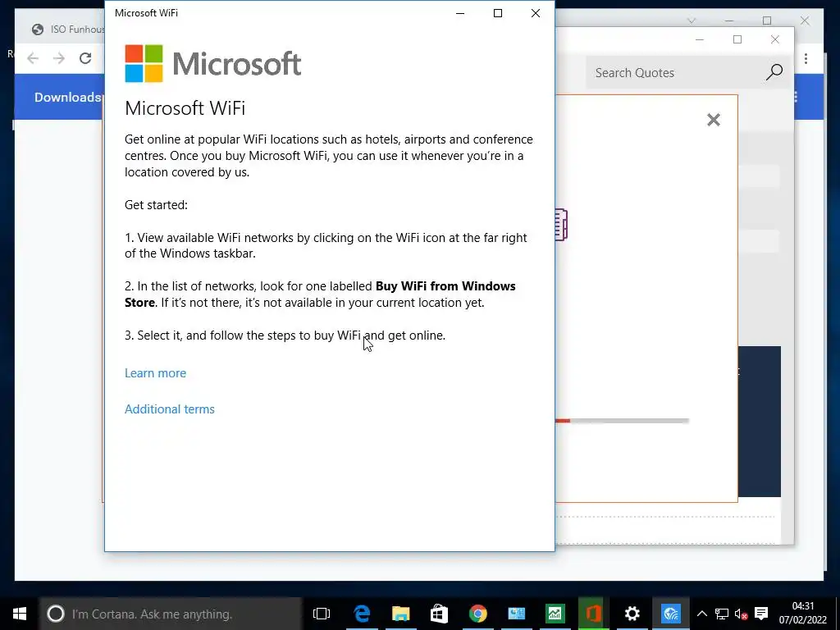Image resolution: width=840 pixels, height=630 pixels.
Task: Click the Cortana circle icon
Action: (55, 614)
